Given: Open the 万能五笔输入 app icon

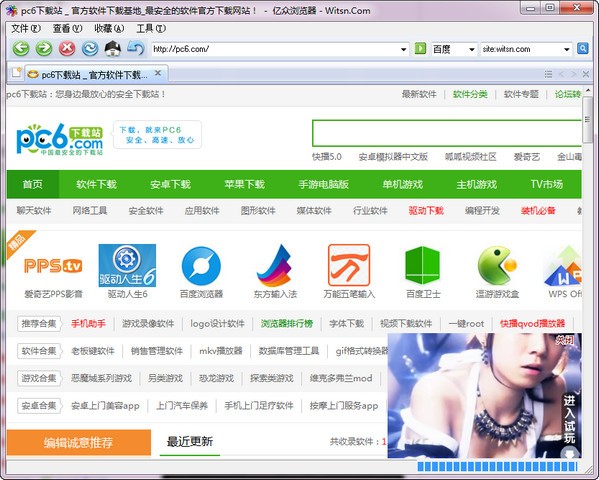Looking at the screenshot, I should 349,265.
